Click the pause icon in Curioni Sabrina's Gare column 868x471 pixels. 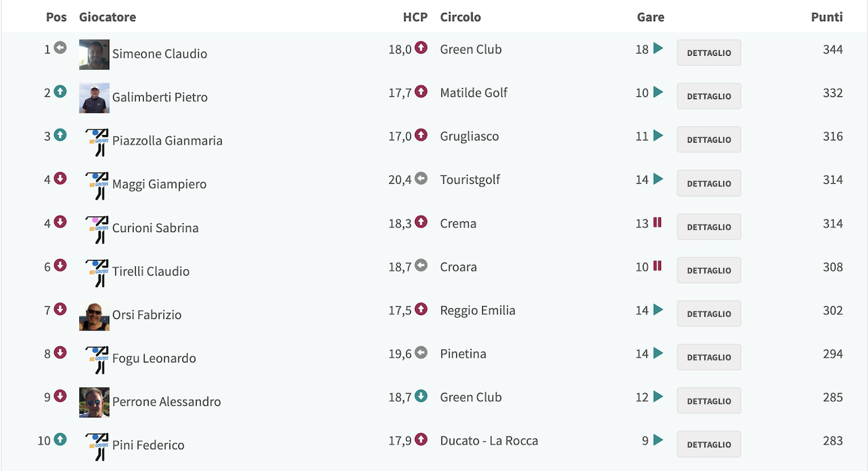[657, 223]
